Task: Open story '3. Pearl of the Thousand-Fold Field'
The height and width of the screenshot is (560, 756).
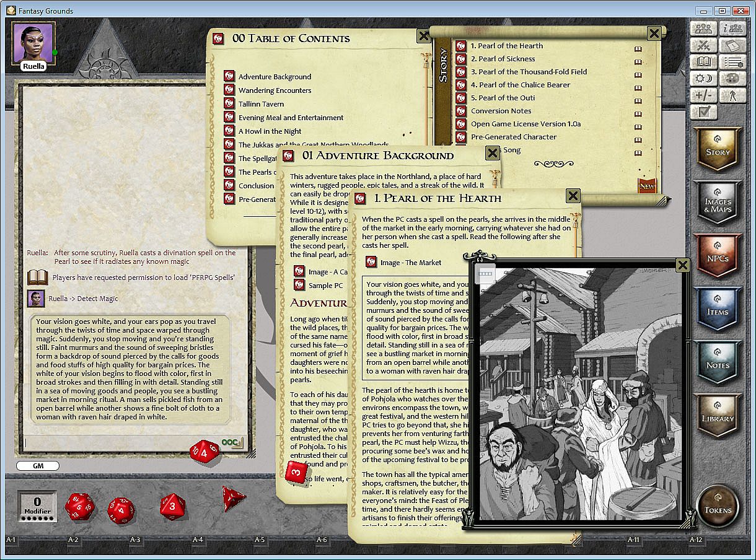Action: tap(529, 72)
